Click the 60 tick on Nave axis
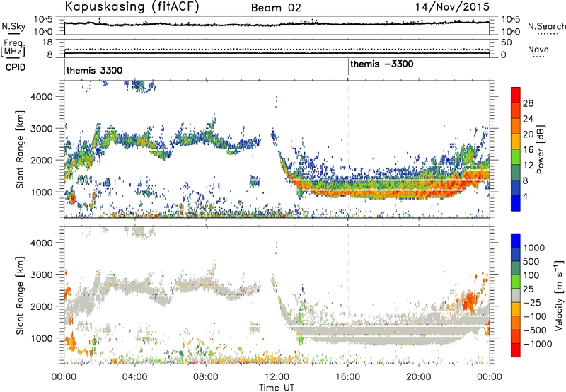The height and width of the screenshot is (392, 566). pos(507,42)
